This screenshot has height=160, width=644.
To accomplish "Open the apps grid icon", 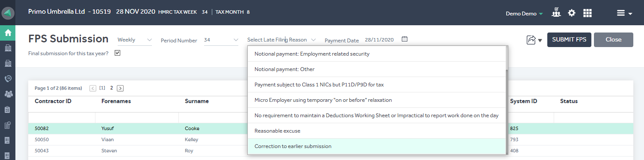I will point(588,13).
